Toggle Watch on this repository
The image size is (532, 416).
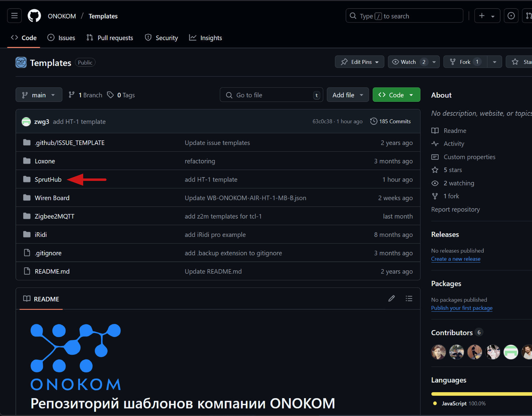pos(404,62)
